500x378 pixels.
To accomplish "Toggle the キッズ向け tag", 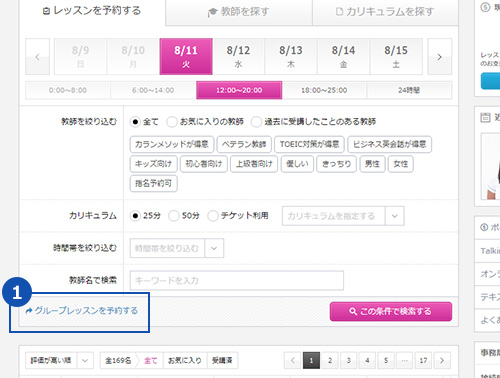I will tap(153, 164).
